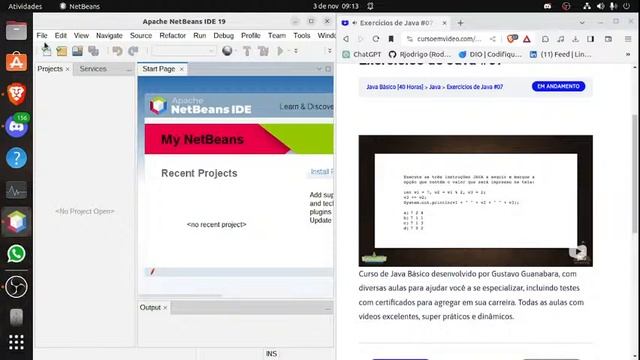Open the ChatGPT bookmark
640x360 pixels.
click(362, 54)
